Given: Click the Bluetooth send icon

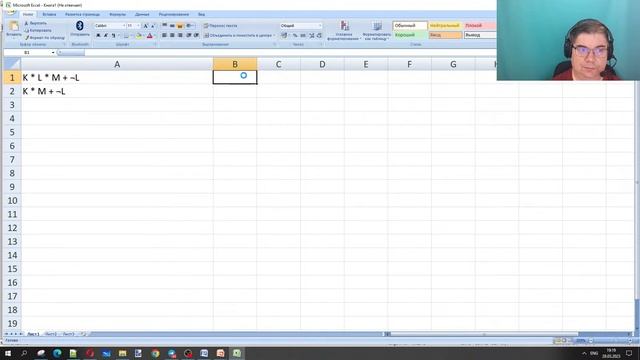Looking at the screenshot, I should pyautogui.click(x=80, y=26).
